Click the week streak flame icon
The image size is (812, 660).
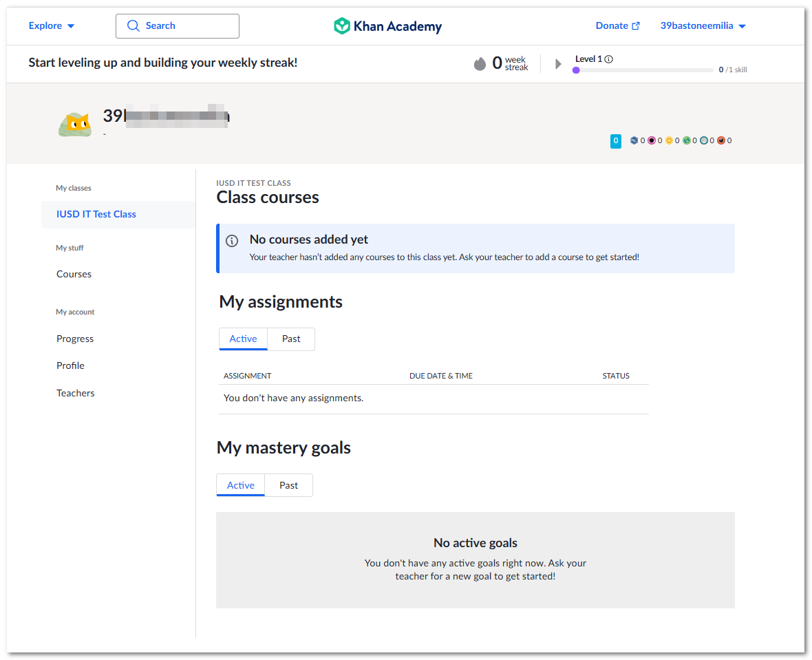tap(480, 64)
